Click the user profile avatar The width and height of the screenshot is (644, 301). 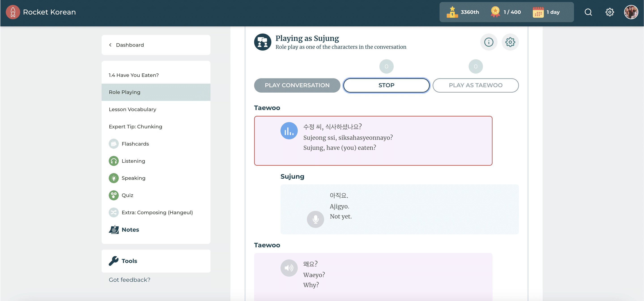click(631, 12)
